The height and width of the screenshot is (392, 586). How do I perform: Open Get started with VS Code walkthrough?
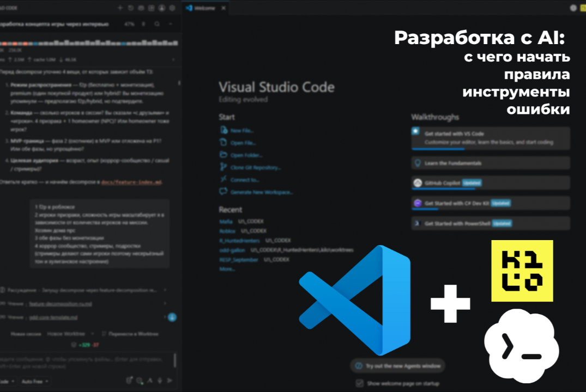[x=491, y=138]
